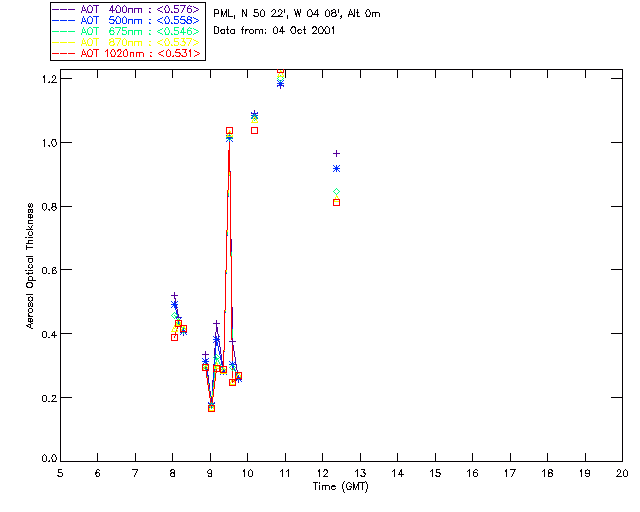Click the x-axis tick label 8
The width and height of the screenshot is (640, 512).
tap(173, 473)
